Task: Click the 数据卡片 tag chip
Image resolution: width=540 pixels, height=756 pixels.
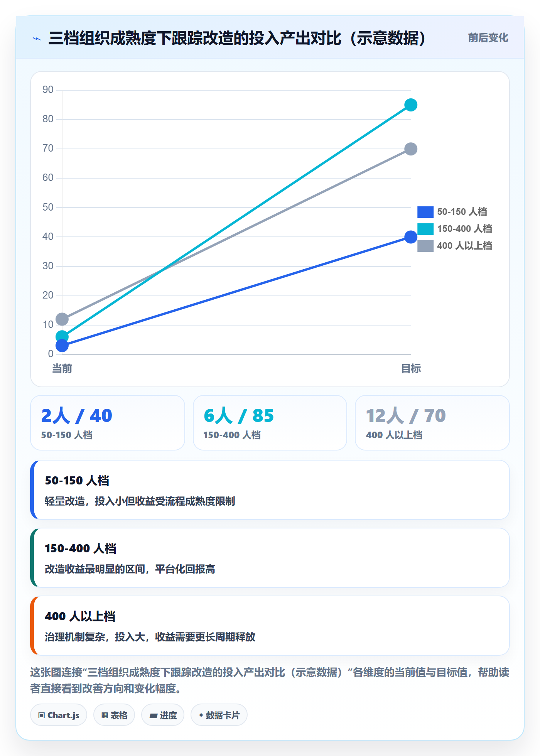Action: tap(219, 715)
